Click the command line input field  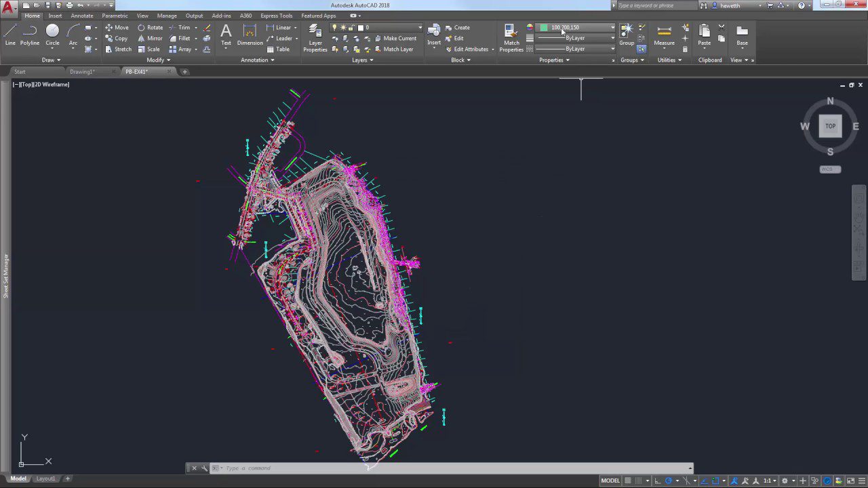click(x=454, y=468)
